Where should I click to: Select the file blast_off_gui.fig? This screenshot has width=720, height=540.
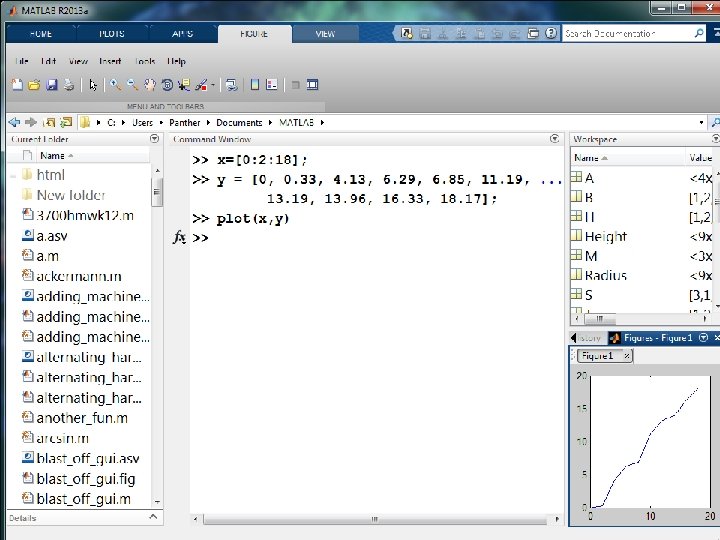tap(86, 479)
